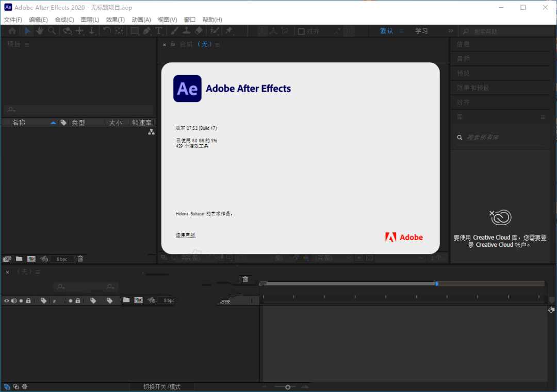Open the timeline (无) panel menu
The height and width of the screenshot is (392, 557).
(38, 272)
